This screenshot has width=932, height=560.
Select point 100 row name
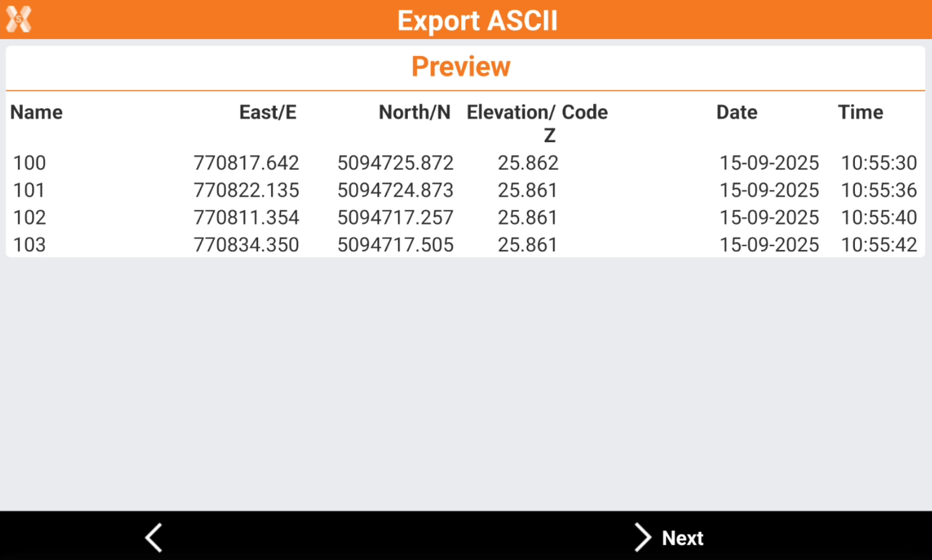coord(29,163)
